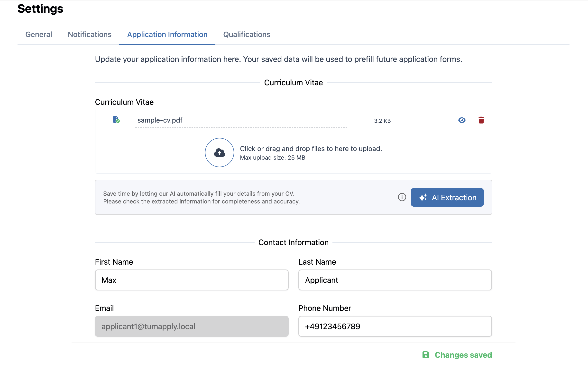The height and width of the screenshot is (365, 588).
Task: Focus the Phone Number input field
Action: click(395, 326)
